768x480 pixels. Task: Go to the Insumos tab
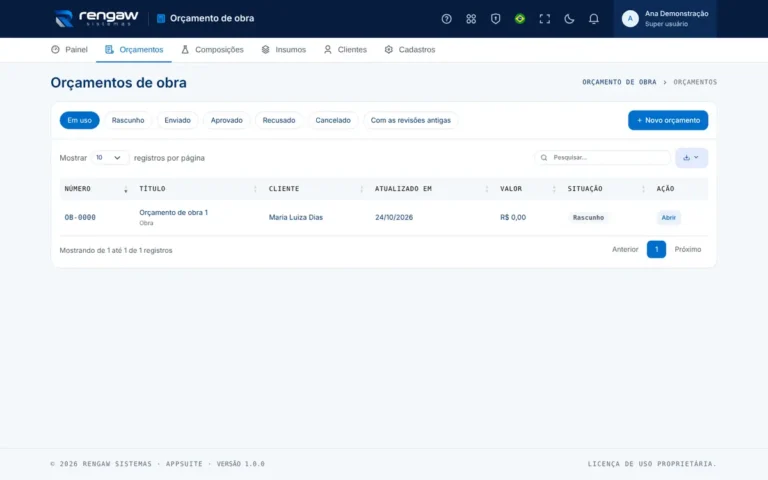tap(284, 49)
